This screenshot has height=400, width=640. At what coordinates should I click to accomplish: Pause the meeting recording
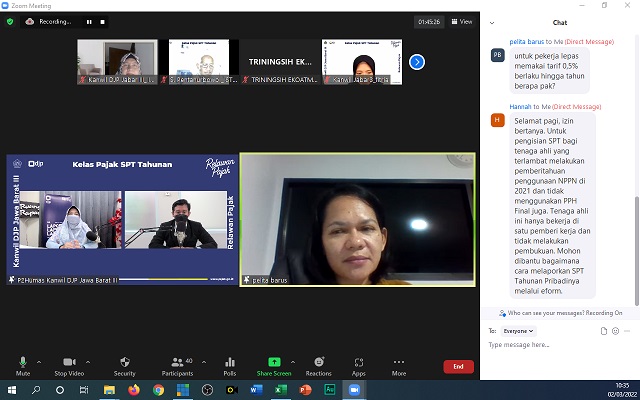pyautogui.click(x=88, y=21)
